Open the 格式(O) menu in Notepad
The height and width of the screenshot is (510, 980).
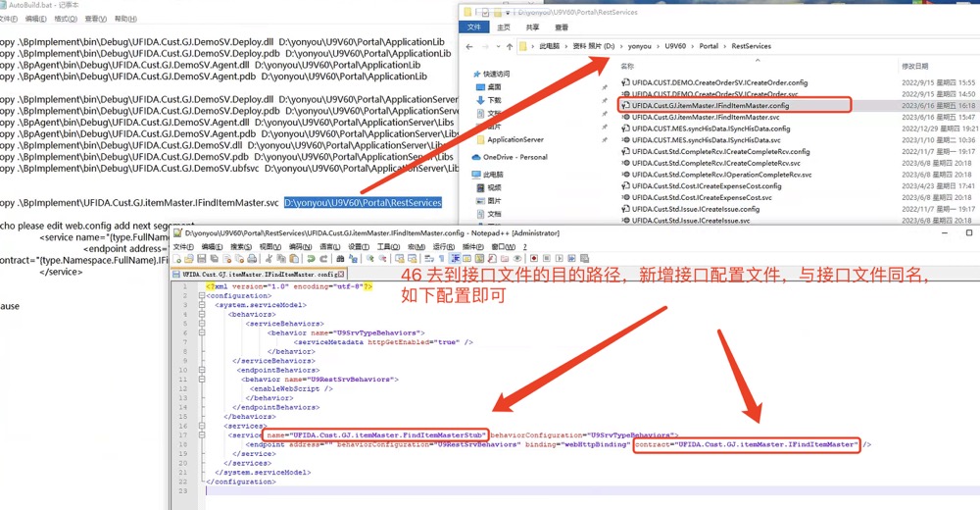66,19
